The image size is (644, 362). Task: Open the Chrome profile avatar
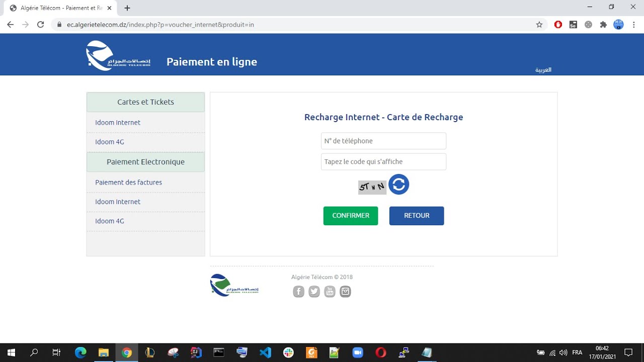click(x=618, y=25)
